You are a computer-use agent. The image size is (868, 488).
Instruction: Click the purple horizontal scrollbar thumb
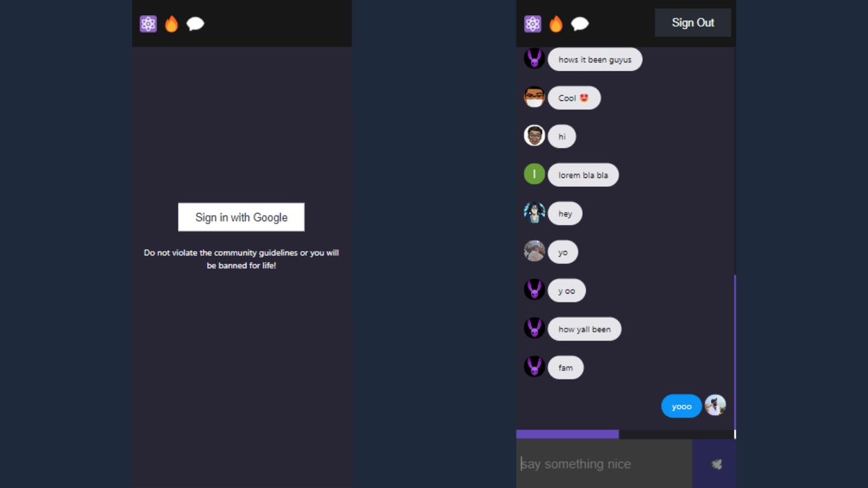[x=567, y=434]
